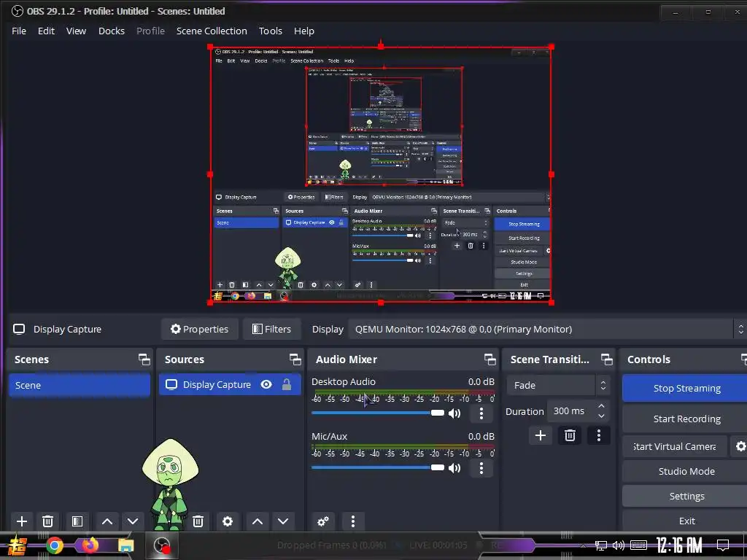This screenshot has width=747, height=560.
Task: Open Google Chrome from the taskbar
Action: click(54, 545)
